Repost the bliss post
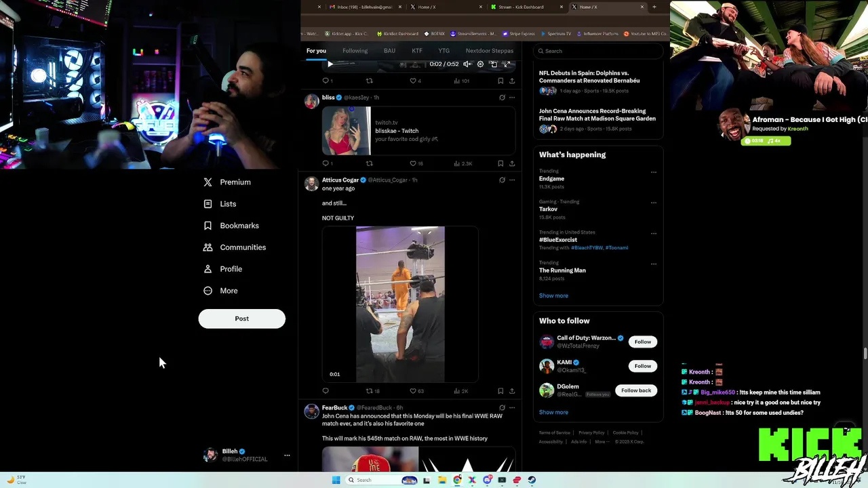868x488 pixels. 370,163
